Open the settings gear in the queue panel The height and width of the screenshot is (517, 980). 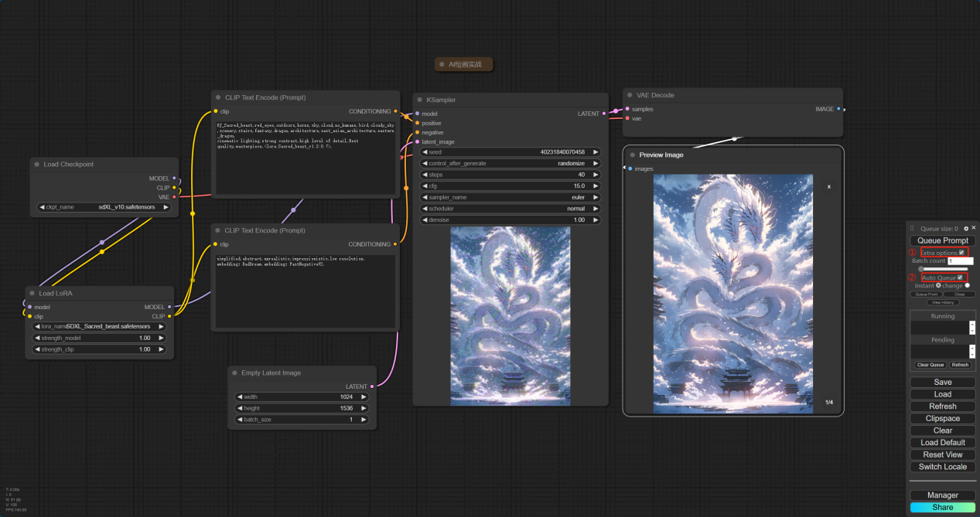966,229
